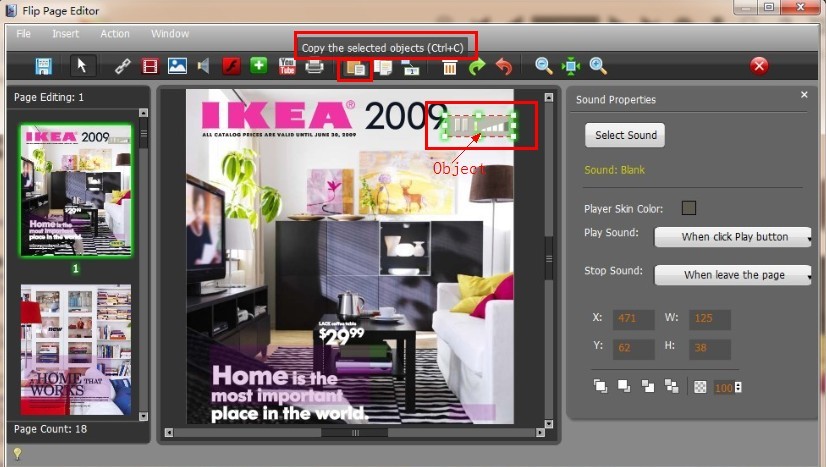Image resolution: width=826 pixels, height=467 pixels.
Task: Click the third layer order icon
Action: click(648, 386)
